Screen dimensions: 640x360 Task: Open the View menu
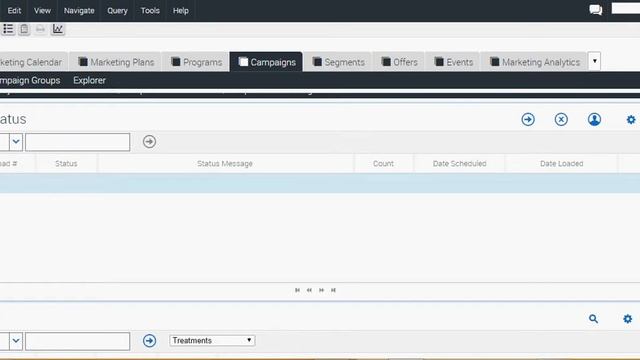[x=42, y=11]
